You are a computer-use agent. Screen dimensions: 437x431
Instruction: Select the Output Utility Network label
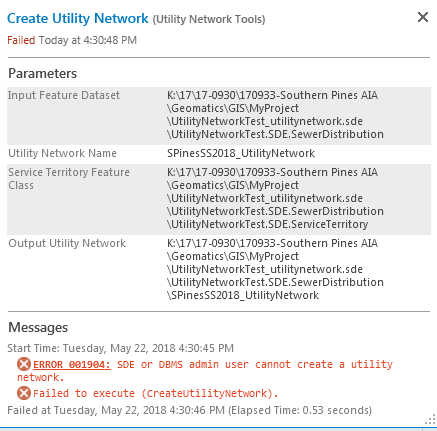[x=67, y=243]
